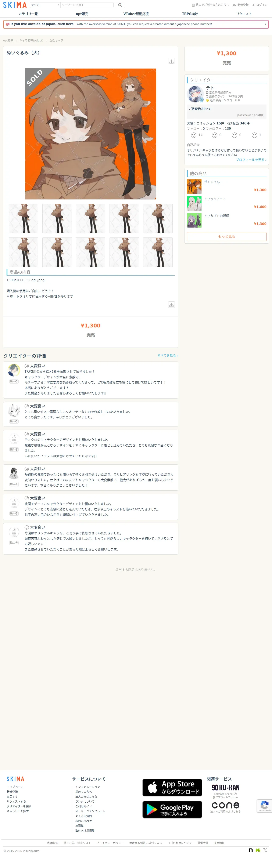This screenshot has width=272, height=868.
Task: Open the トリックアート product listing
Action: [x=226, y=203]
